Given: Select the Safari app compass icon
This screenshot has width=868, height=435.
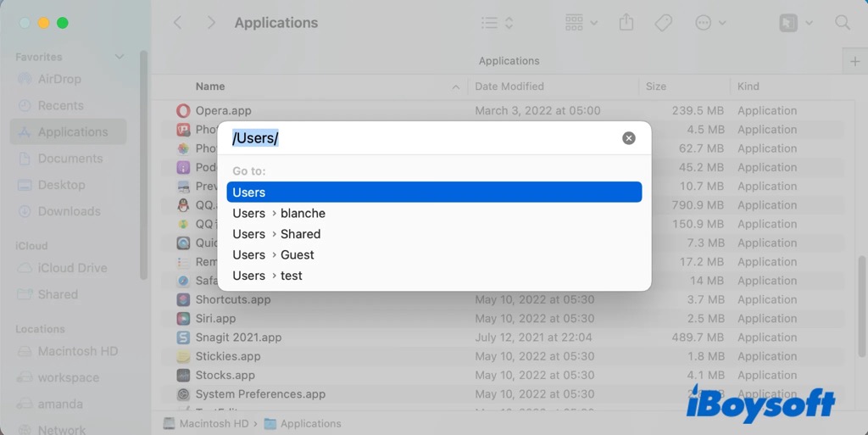Looking at the screenshot, I should [x=183, y=281].
